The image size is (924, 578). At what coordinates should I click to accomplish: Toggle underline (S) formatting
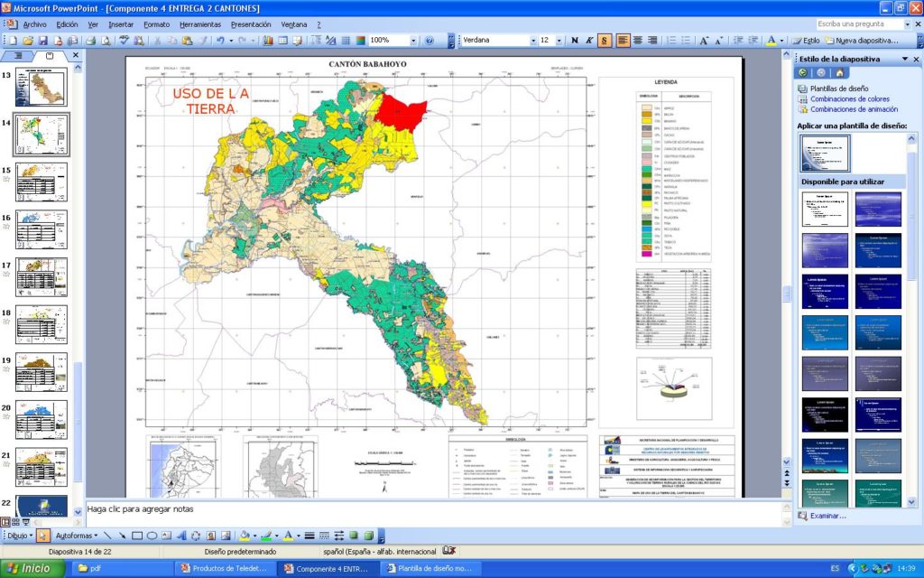tap(604, 41)
